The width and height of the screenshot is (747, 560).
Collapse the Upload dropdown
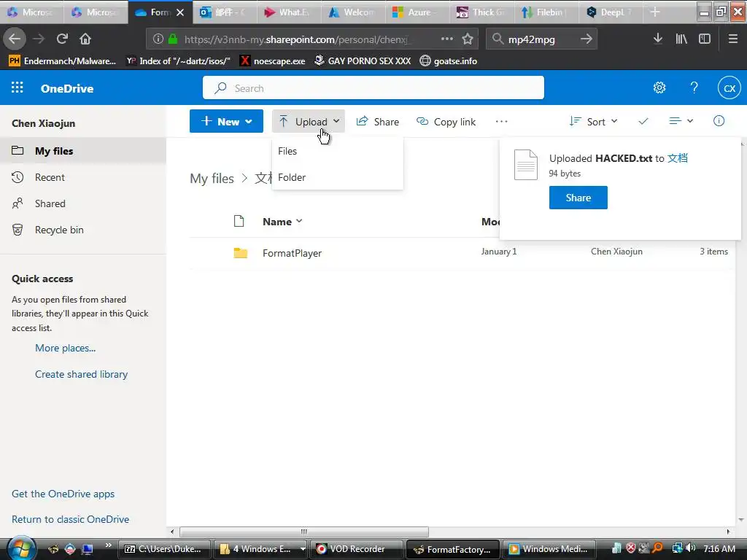pyautogui.click(x=309, y=122)
